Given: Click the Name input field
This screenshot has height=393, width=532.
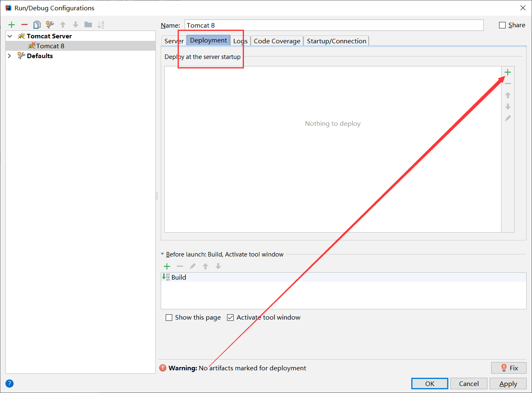Looking at the screenshot, I should click(334, 25).
